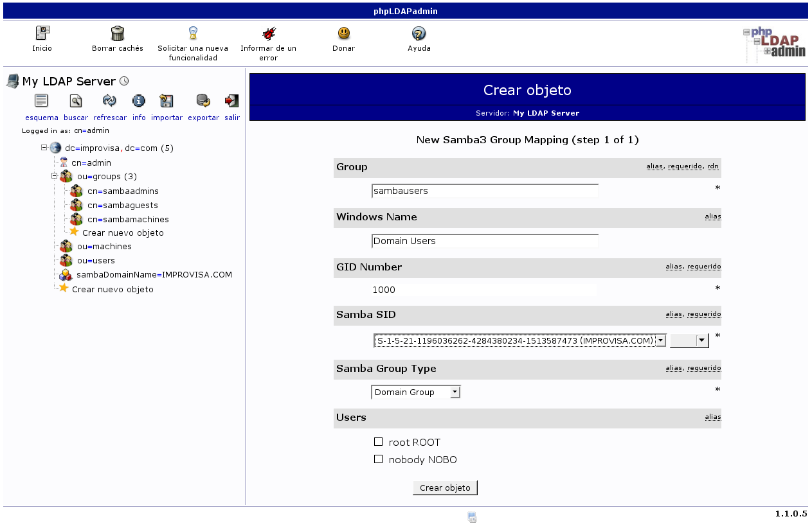Click the cn=sambaadmins group icon
This screenshot has width=812, height=528.
pyautogui.click(x=77, y=191)
